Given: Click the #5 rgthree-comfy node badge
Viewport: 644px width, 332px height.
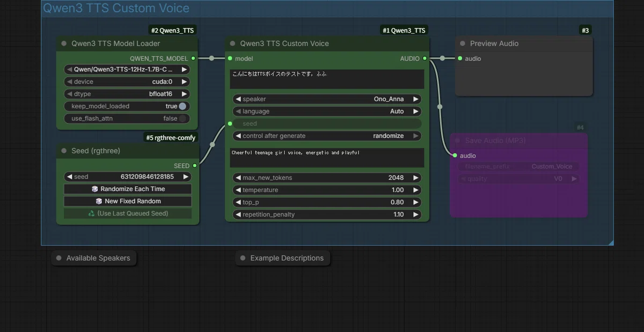Looking at the screenshot, I should [x=171, y=138].
